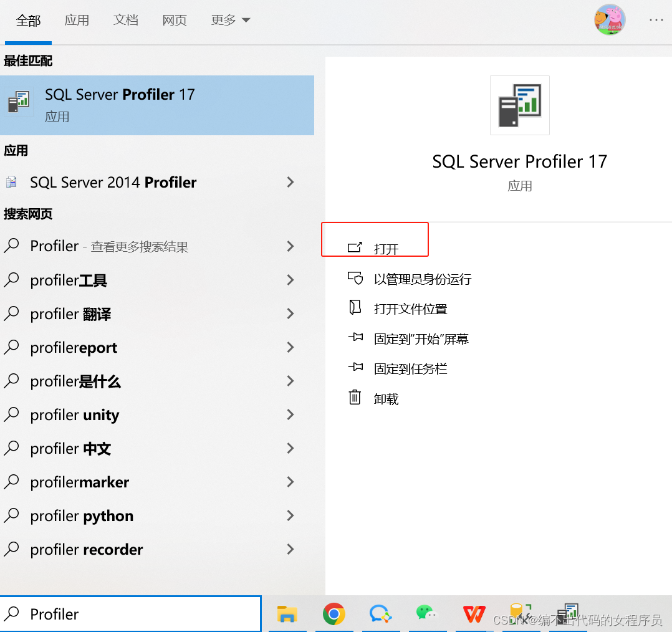Click SQL Server Profiler 17 best match icon
This screenshot has height=632, width=672.
pos(19,102)
